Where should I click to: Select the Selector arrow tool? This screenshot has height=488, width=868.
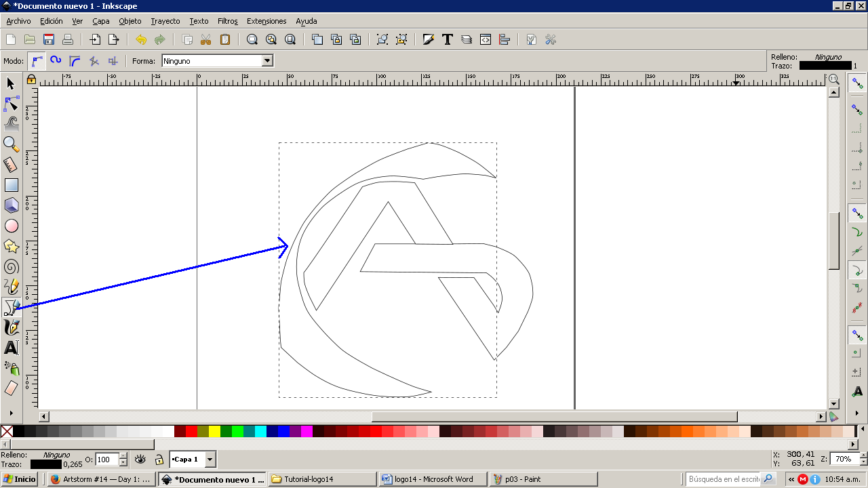click(11, 83)
